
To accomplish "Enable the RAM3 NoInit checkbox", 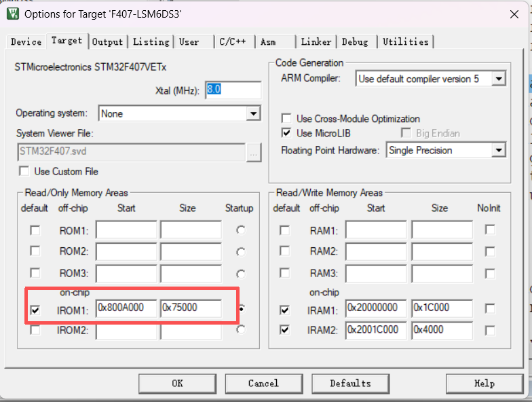I will pos(490,273).
